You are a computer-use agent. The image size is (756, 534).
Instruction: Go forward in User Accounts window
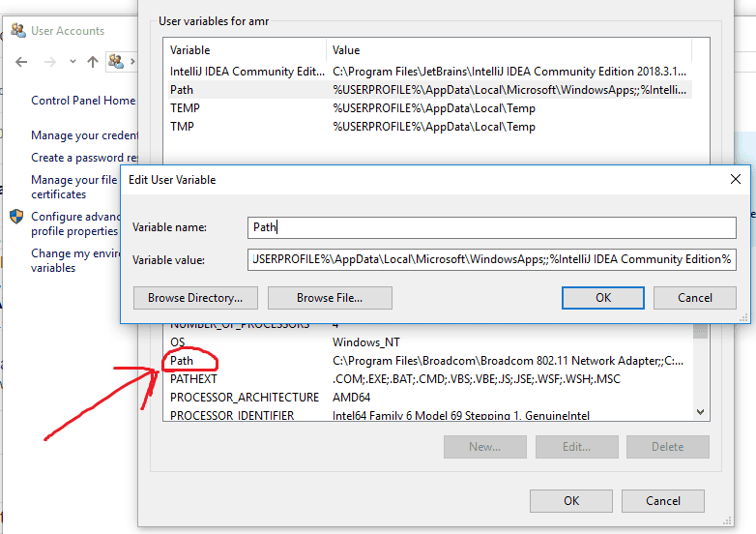coord(49,62)
